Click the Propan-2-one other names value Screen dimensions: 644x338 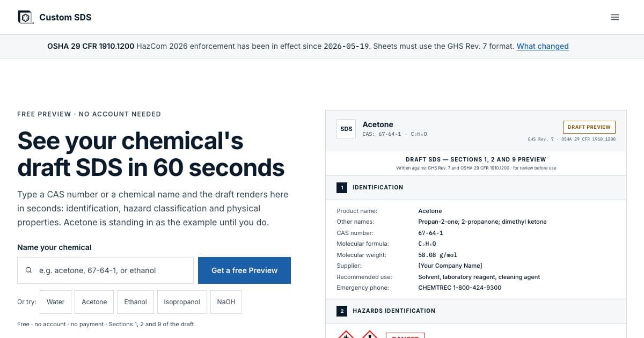[x=482, y=222]
